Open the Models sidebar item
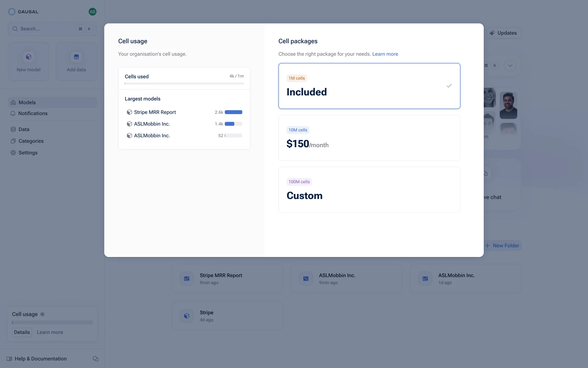The width and height of the screenshot is (588, 368). coord(27,102)
